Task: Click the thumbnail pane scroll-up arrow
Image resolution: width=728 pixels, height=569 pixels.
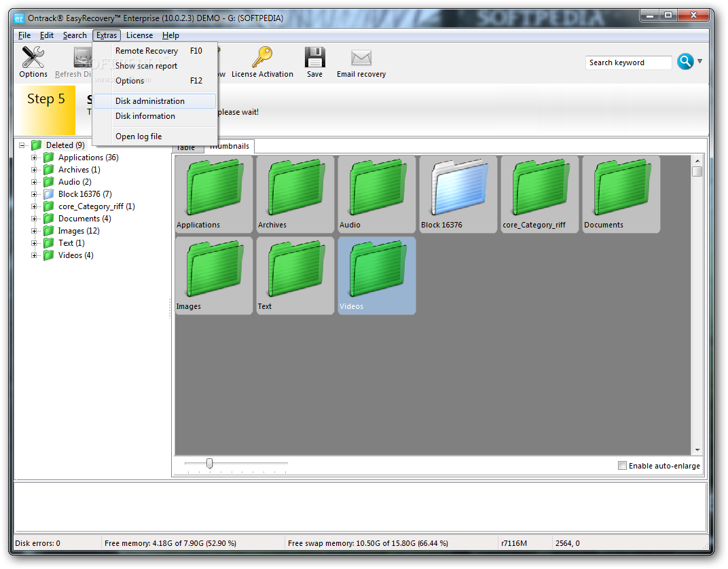Action: [x=697, y=160]
